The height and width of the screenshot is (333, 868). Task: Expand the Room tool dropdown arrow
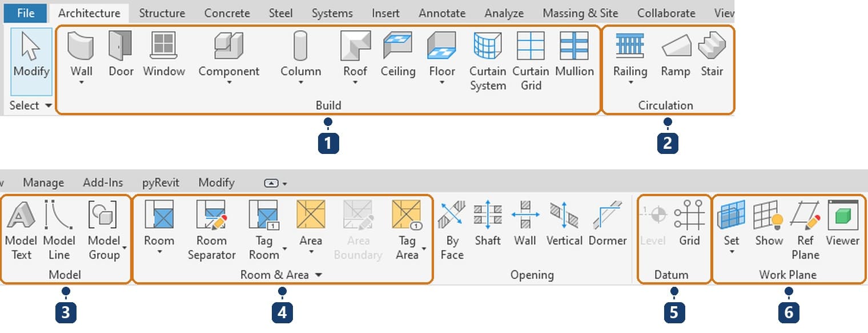159,252
